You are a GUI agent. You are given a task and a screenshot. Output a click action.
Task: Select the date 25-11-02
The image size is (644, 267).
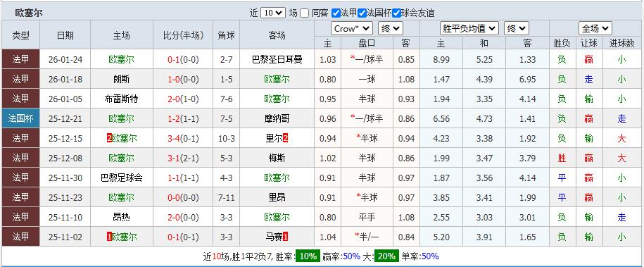click(x=65, y=237)
